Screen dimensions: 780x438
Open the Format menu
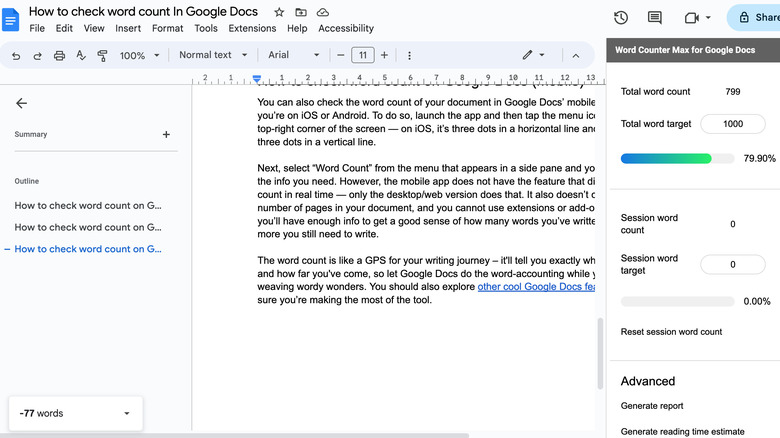coord(168,28)
